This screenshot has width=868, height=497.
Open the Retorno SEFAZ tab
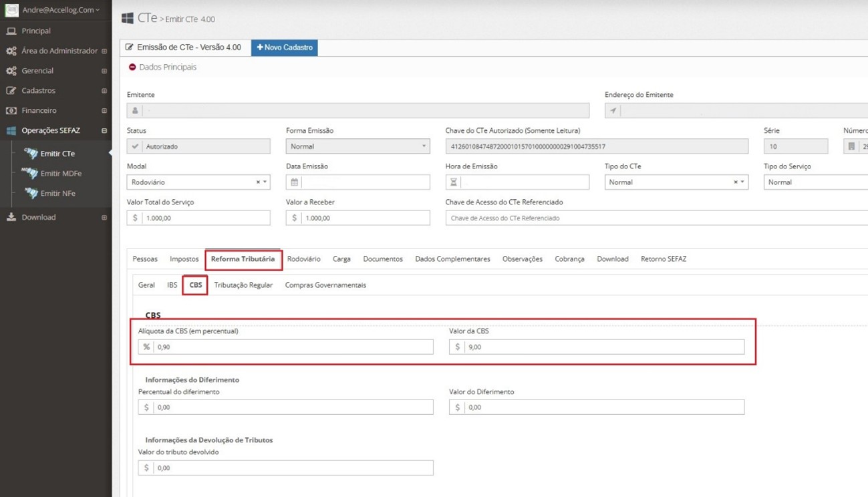(x=664, y=259)
